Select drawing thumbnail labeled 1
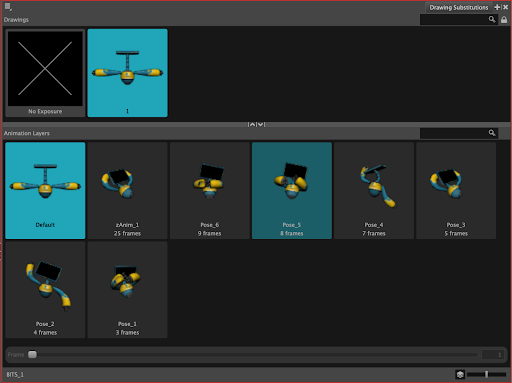512x383 pixels. point(127,73)
